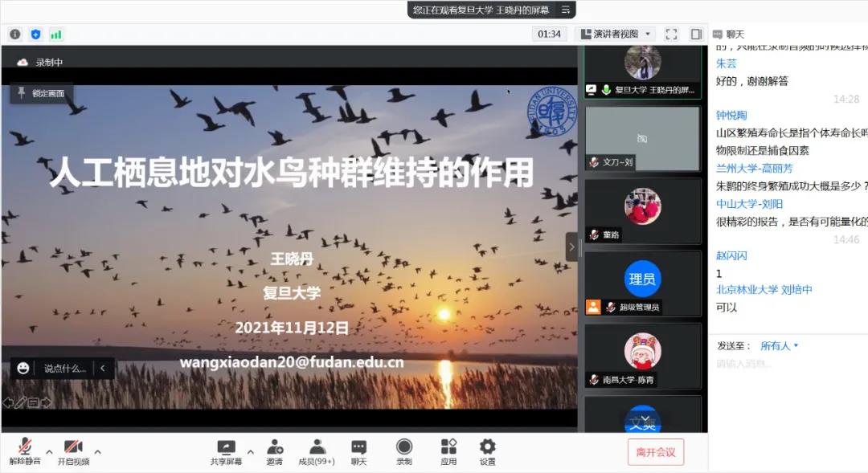Open the screen-sharing banner menu icon
The image size is (868, 473).
[x=565, y=10]
